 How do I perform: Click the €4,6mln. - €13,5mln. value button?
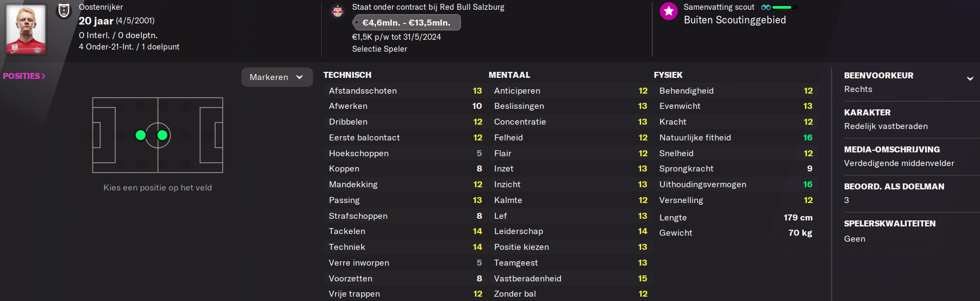click(x=406, y=22)
